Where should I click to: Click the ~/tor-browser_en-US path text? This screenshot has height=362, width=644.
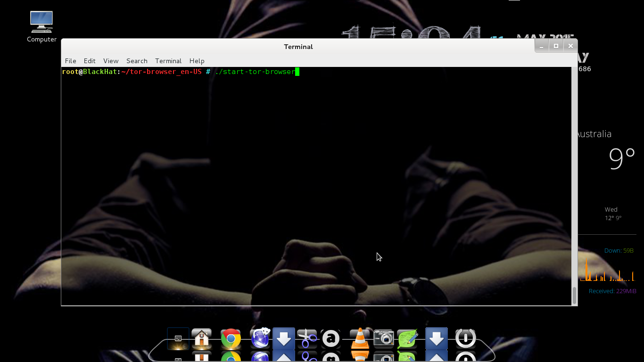pyautogui.click(x=161, y=72)
